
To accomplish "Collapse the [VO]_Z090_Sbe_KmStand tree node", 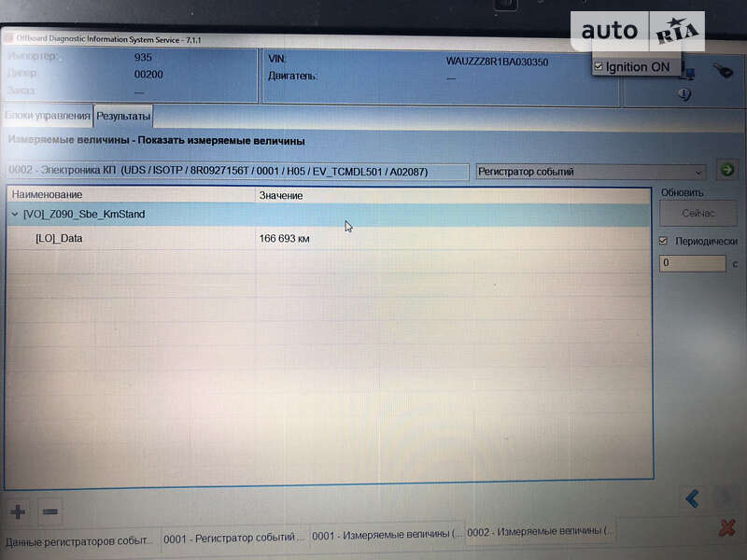I will tap(17, 214).
